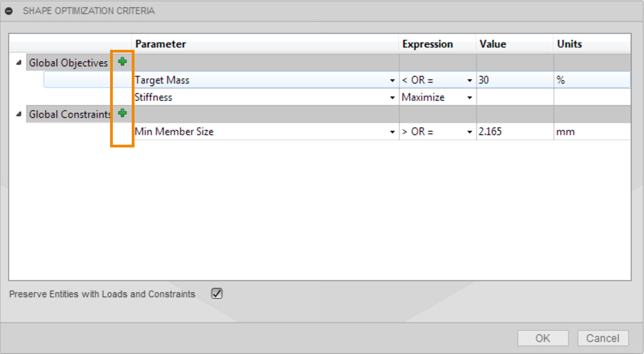Collapse the Global Constraints group
The image size is (644, 354).
pos(19,114)
